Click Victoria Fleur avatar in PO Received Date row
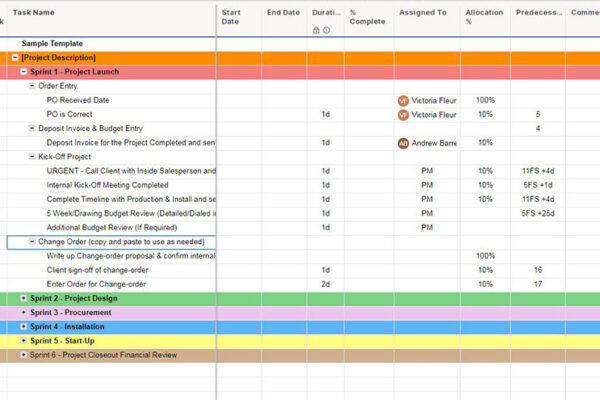Screen dimensions: 600x400 coord(403,101)
